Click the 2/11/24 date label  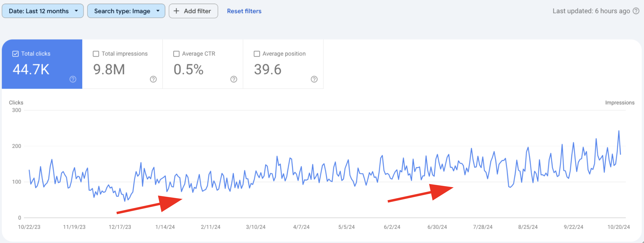coord(211,227)
